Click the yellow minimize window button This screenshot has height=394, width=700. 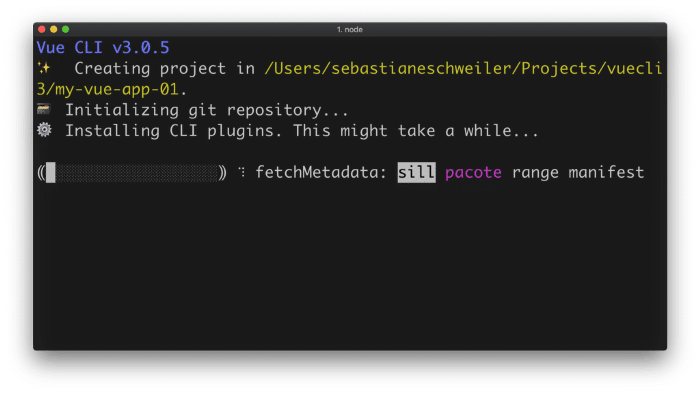click(x=54, y=29)
